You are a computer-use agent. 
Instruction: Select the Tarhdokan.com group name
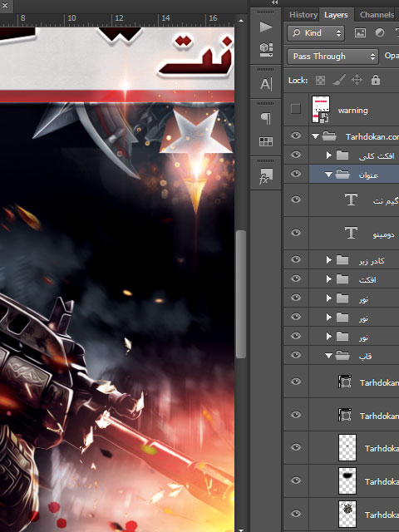click(372, 136)
